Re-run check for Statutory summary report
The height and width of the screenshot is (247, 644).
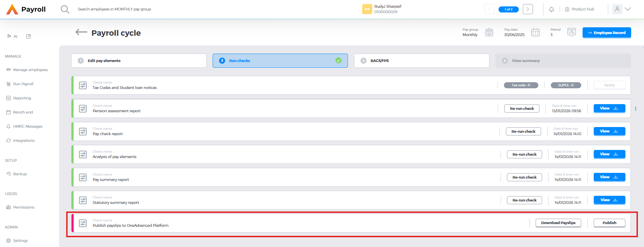coord(524,200)
